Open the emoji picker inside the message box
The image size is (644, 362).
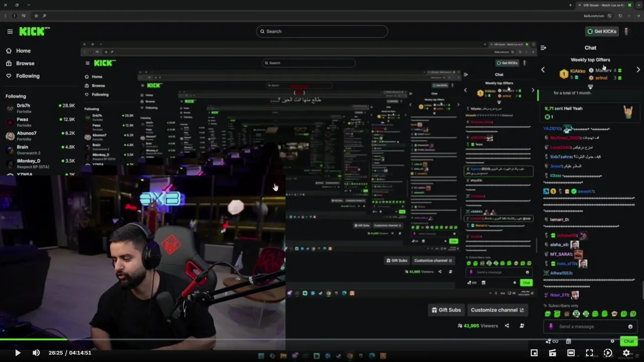click(630, 327)
